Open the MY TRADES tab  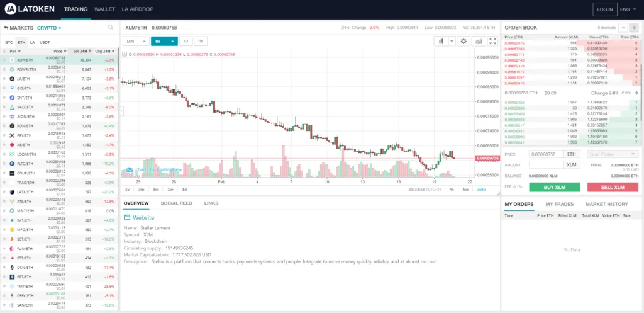coord(559,204)
